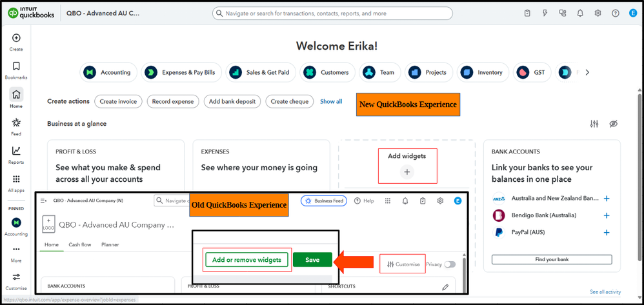Open the tasks clipboard icon in top bar
644x305 pixels.
527,13
